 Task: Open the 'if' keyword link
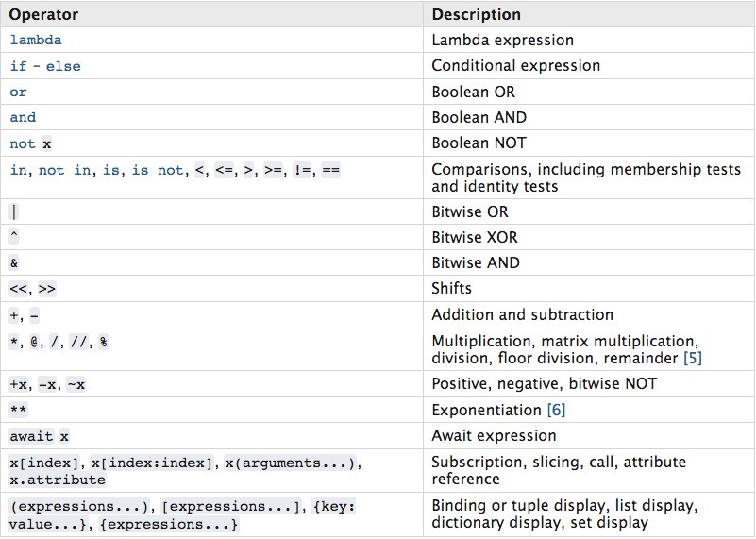[17, 66]
